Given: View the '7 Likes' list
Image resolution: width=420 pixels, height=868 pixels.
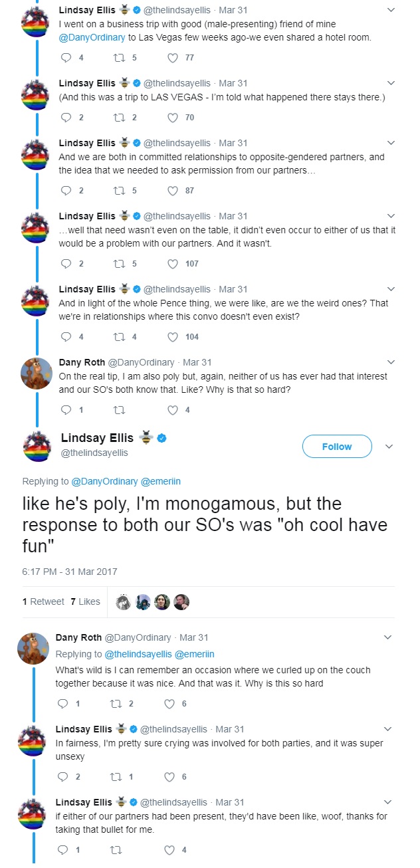Looking at the screenshot, I should [x=85, y=601].
